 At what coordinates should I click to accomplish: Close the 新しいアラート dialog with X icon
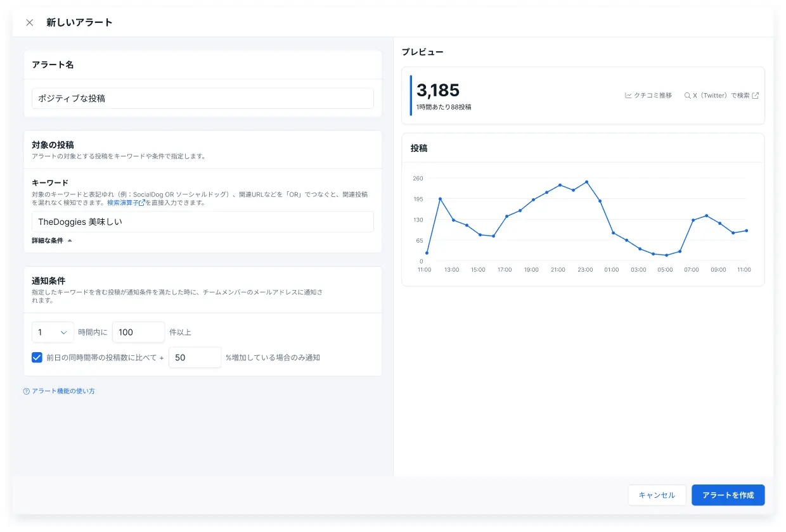click(30, 23)
